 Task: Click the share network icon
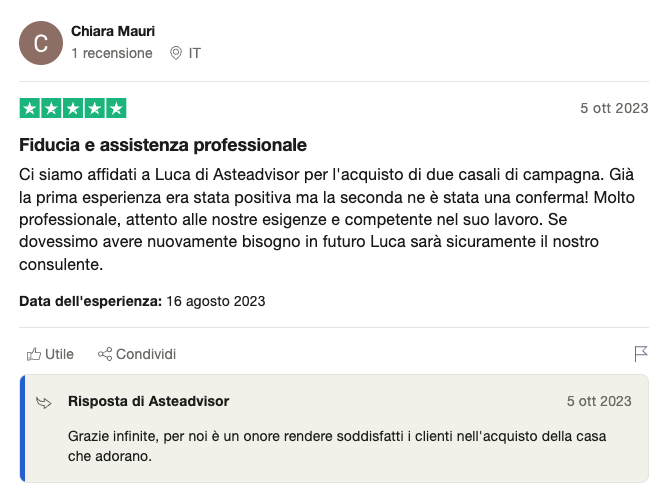click(105, 354)
